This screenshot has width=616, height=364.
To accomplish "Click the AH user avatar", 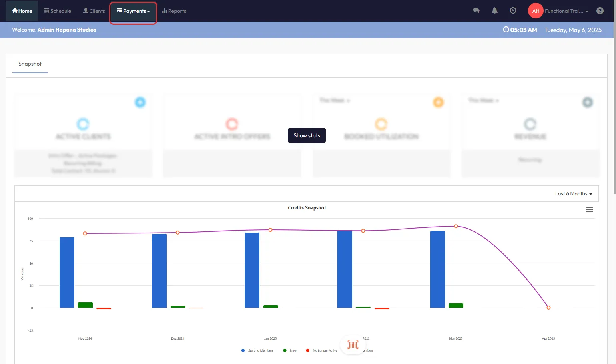I will point(535,11).
